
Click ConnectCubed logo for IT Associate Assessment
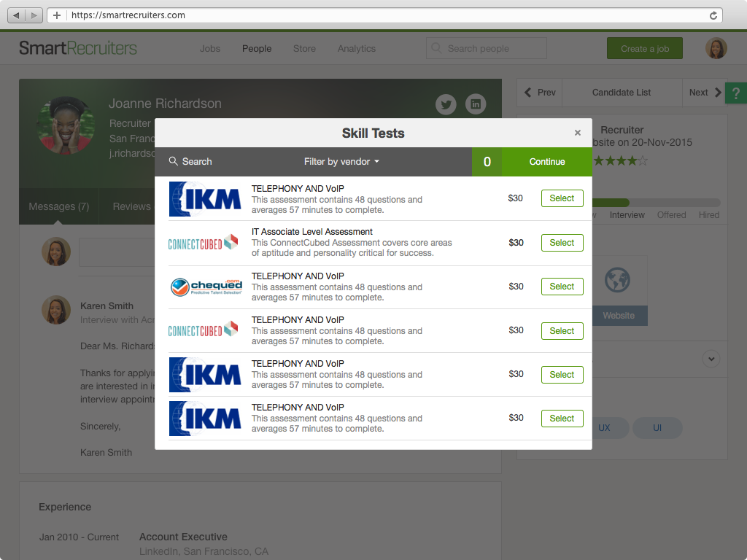203,243
